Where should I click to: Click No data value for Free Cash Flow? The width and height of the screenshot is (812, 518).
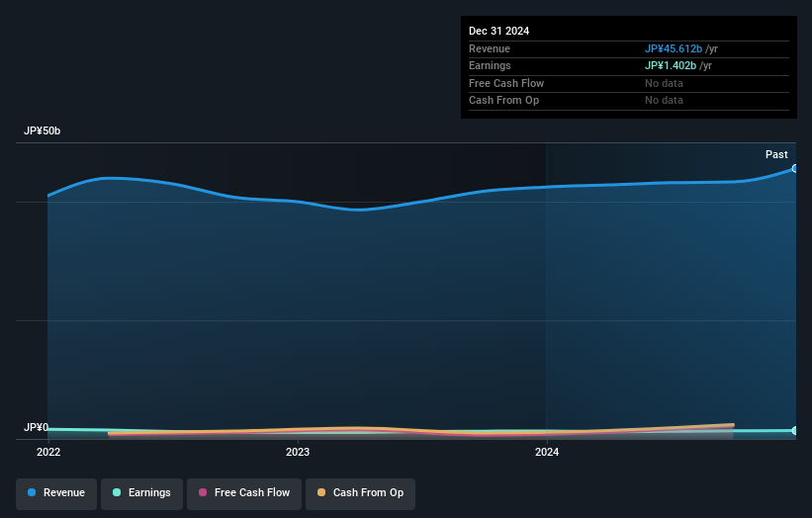pyautogui.click(x=664, y=83)
